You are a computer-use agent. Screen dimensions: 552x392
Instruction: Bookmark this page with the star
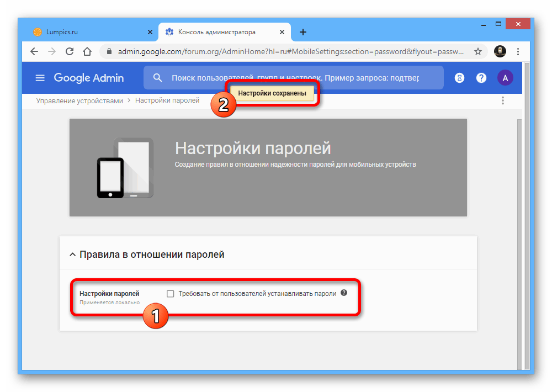point(477,51)
